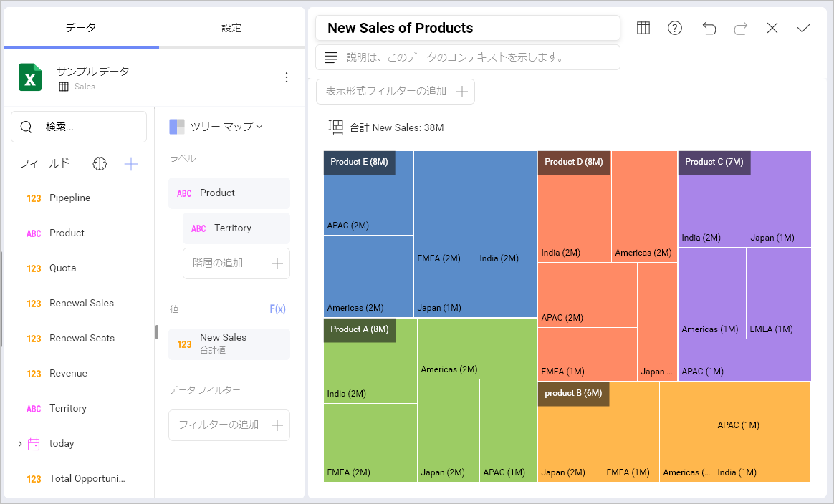This screenshot has height=504, width=834.
Task: Click the product B (6M) treemap header
Action: pyautogui.click(x=573, y=394)
